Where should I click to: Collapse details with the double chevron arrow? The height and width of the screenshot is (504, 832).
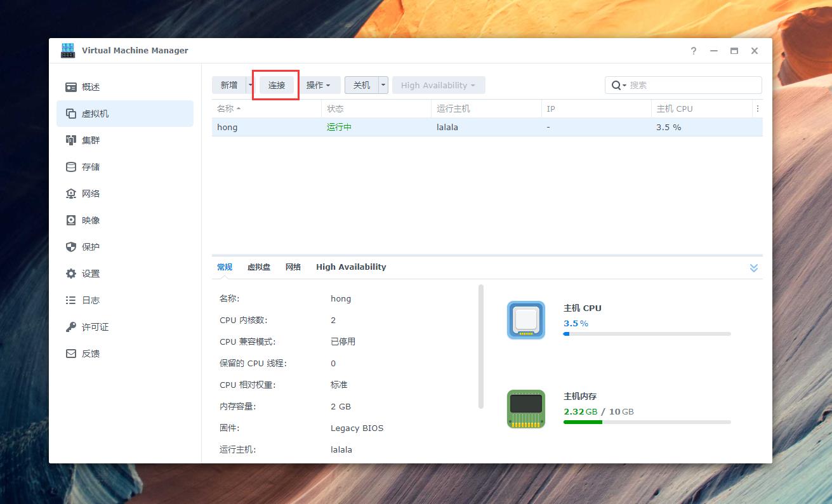pos(753,267)
